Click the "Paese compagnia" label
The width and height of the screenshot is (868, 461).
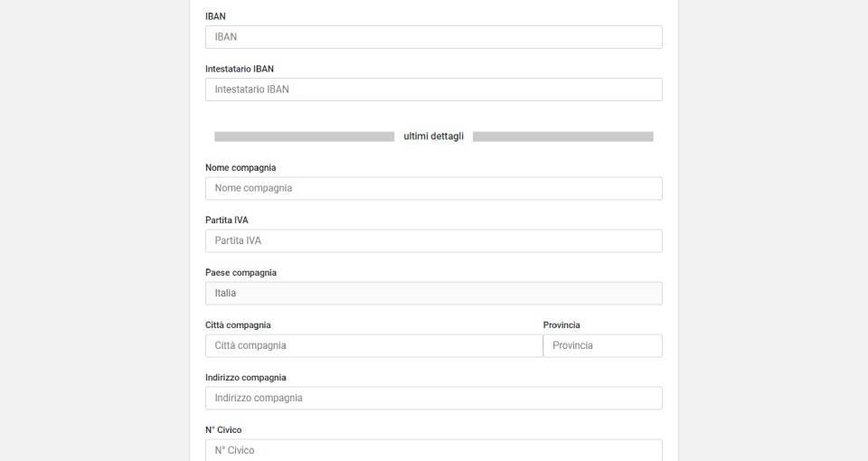point(241,272)
